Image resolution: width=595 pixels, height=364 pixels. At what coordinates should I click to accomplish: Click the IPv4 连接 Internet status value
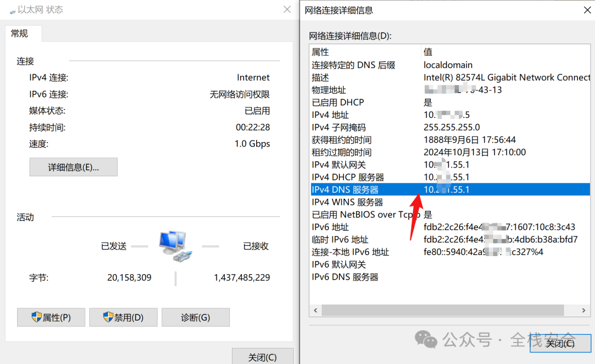tap(253, 78)
